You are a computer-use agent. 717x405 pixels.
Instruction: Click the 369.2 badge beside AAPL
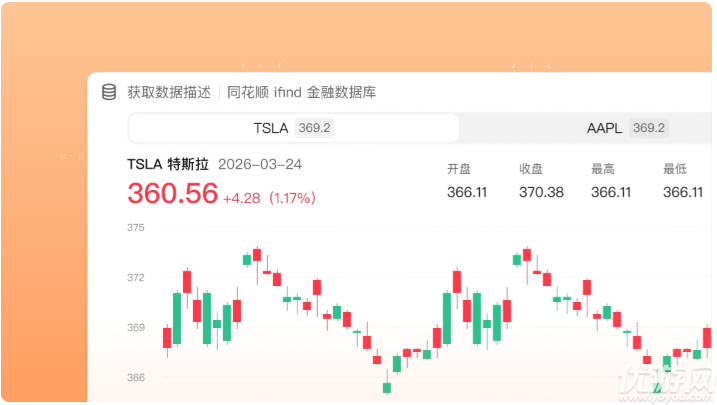(648, 128)
